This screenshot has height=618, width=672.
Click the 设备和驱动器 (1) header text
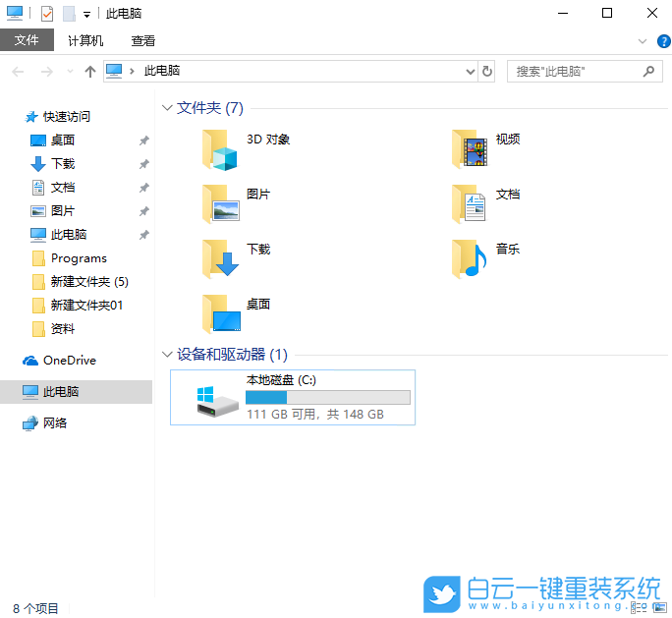point(232,355)
